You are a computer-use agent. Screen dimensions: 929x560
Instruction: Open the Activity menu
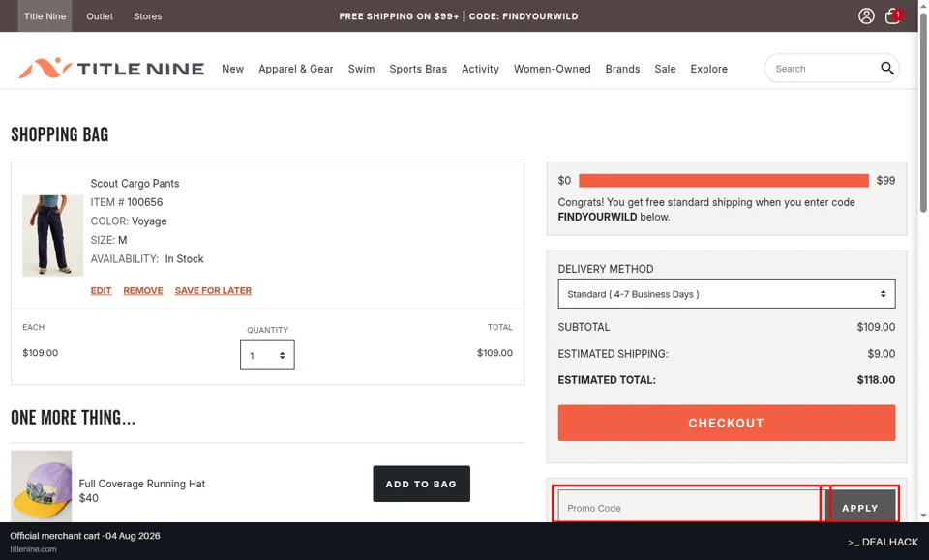pyautogui.click(x=481, y=69)
